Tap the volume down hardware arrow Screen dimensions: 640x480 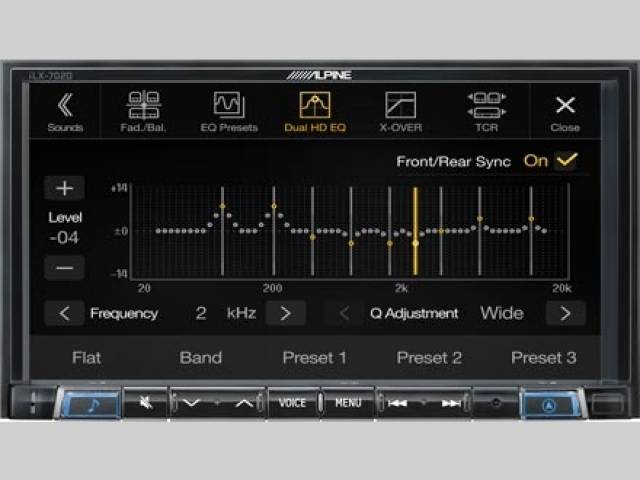point(191,404)
